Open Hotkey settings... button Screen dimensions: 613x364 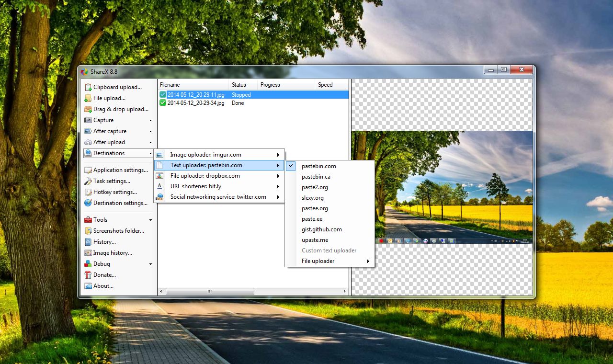[118, 192]
